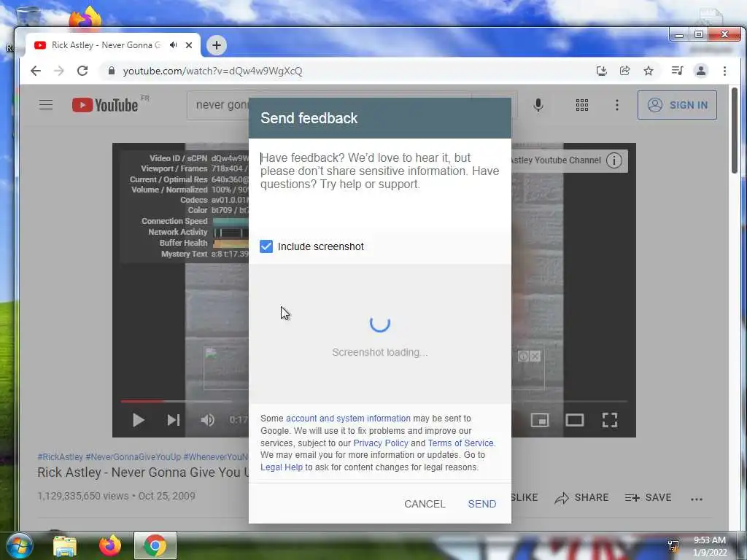Open File Explorer from taskbar

(x=65, y=546)
